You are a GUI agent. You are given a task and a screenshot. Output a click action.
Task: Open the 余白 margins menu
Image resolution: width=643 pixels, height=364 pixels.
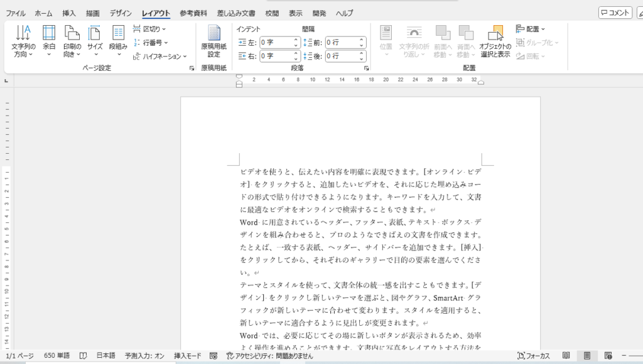(49, 41)
